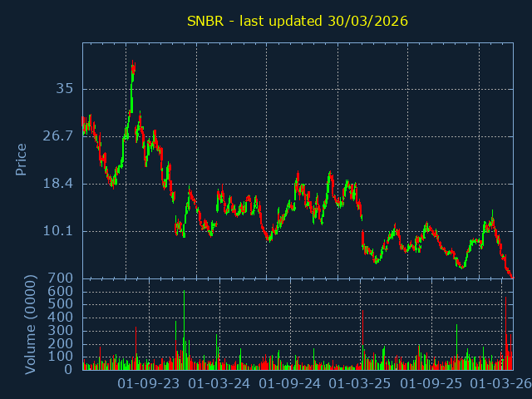This screenshot has width=532, height=399.
Task: Click the SNBR chart title text
Action: pos(297,21)
